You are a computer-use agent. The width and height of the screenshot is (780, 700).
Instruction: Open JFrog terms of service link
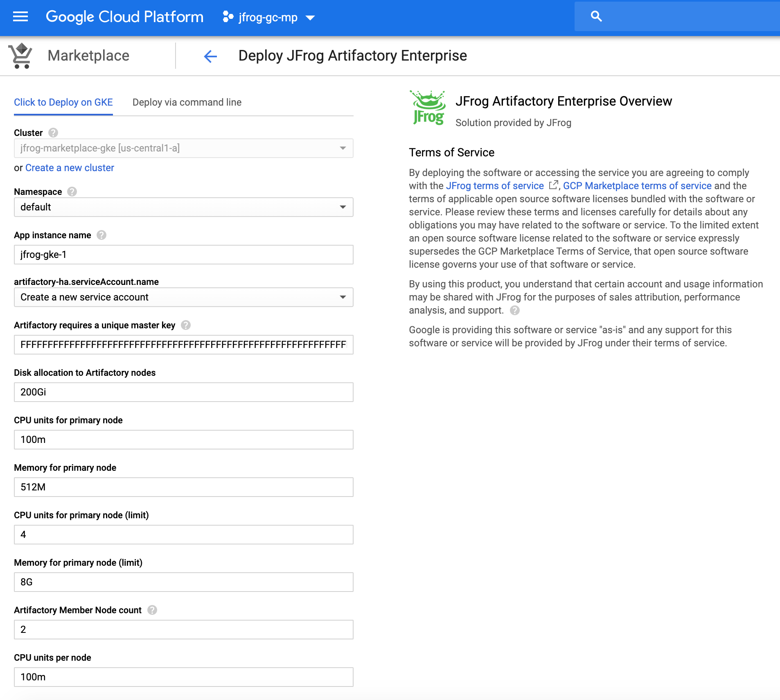pyautogui.click(x=495, y=186)
